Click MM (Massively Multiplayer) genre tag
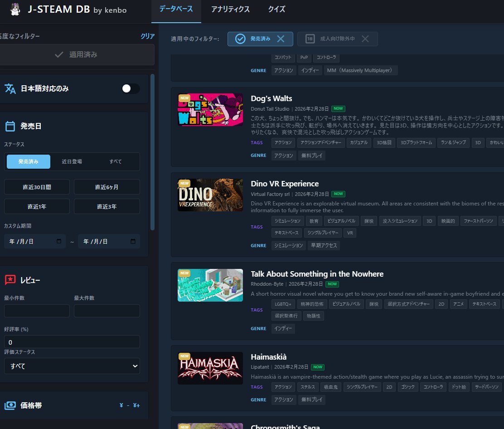 click(x=361, y=70)
